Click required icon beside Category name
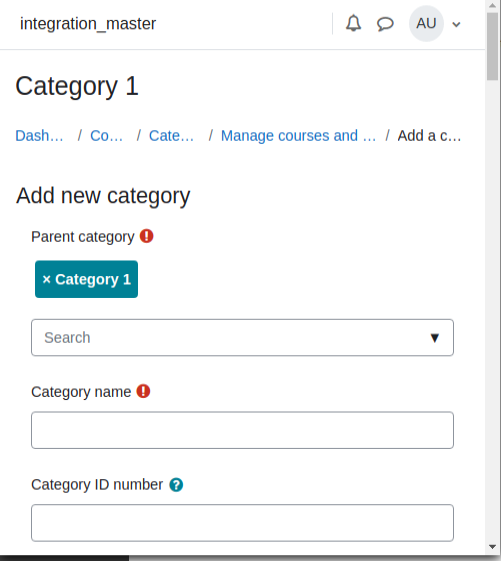Image resolution: width=501 pixels, height=561 pixels. tap(143, 391)
